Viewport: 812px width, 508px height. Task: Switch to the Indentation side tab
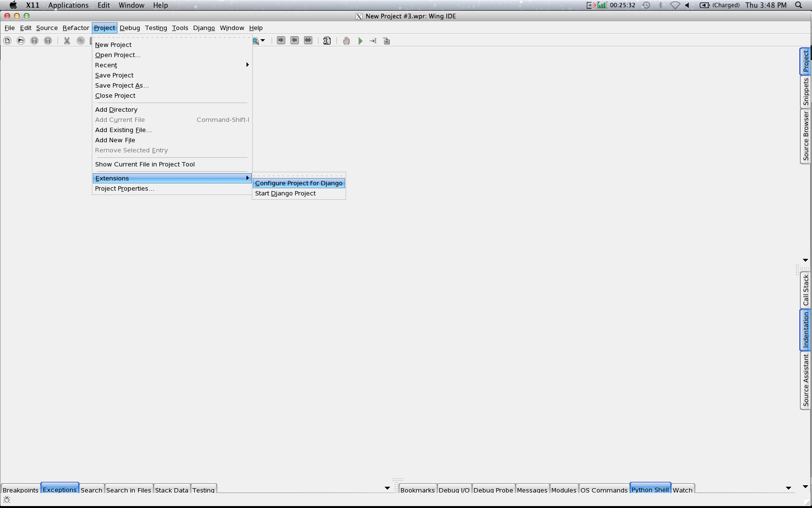pyautogui.click(x=806, y=330)
